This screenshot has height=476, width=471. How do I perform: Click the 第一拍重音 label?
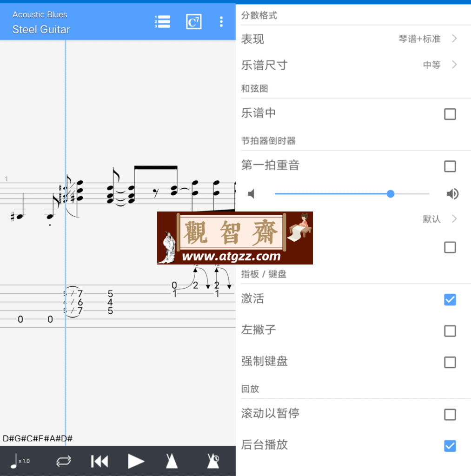270,165
